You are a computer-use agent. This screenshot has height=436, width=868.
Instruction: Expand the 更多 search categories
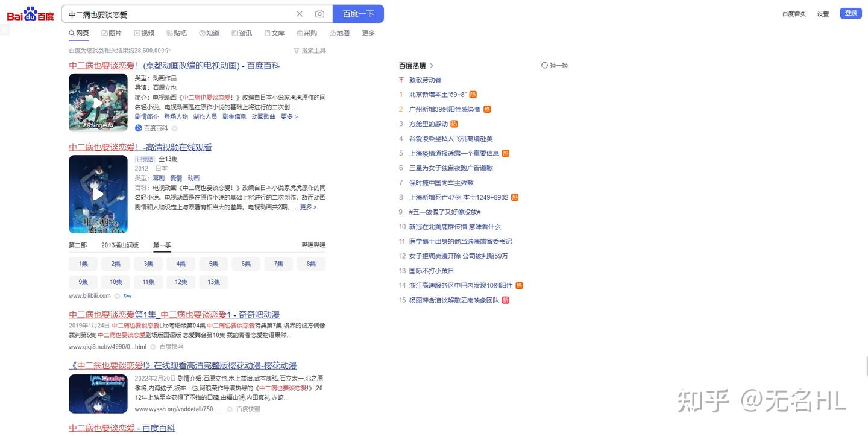click(368, 33)
